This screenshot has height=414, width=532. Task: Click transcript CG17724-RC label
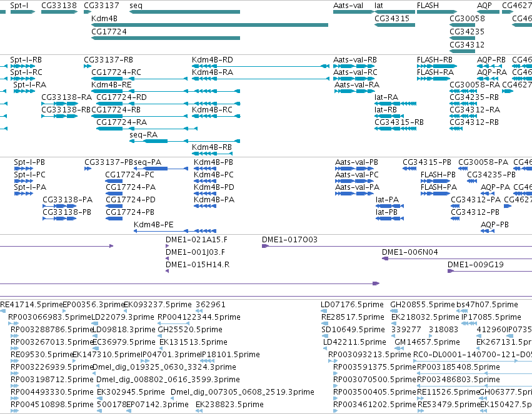pos(116,72)
